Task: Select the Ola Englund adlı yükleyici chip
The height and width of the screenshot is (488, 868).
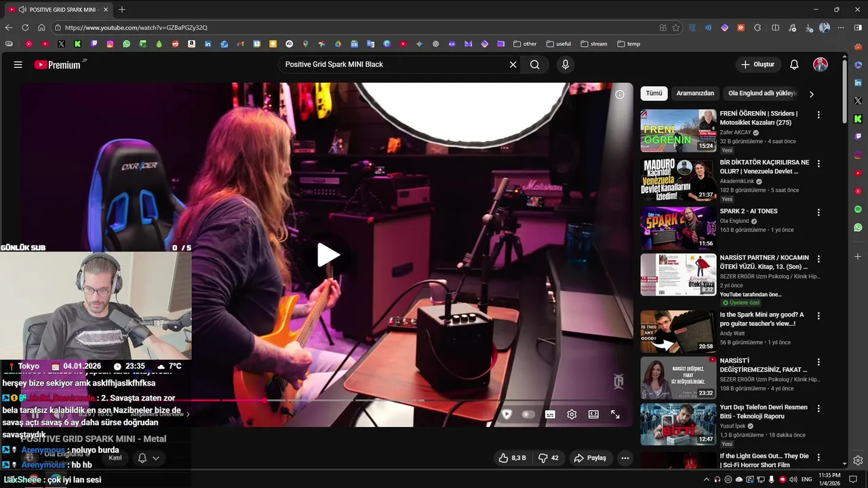Action: pos(762,94)
